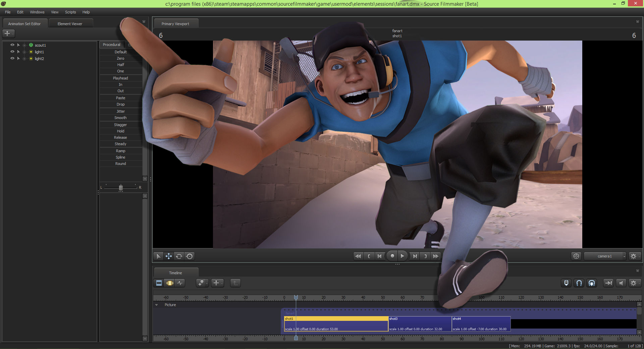This screenshot has height=349, width=644.
Task: Open the Scripts menu
Action: [70, 12]
